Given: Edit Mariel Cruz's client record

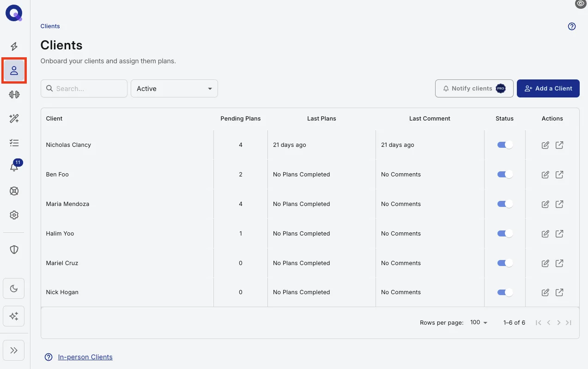Looking at the screenshot, I should coord(546,263).
